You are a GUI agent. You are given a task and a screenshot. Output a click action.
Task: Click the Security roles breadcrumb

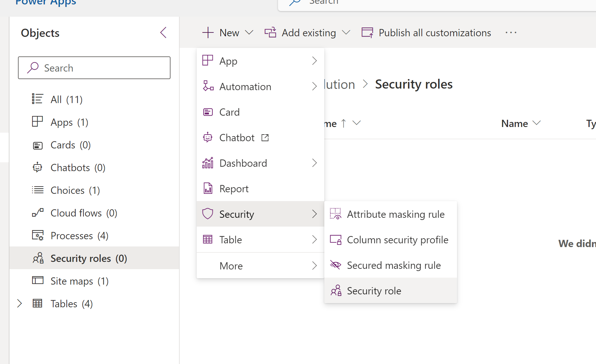pos(414,84)
